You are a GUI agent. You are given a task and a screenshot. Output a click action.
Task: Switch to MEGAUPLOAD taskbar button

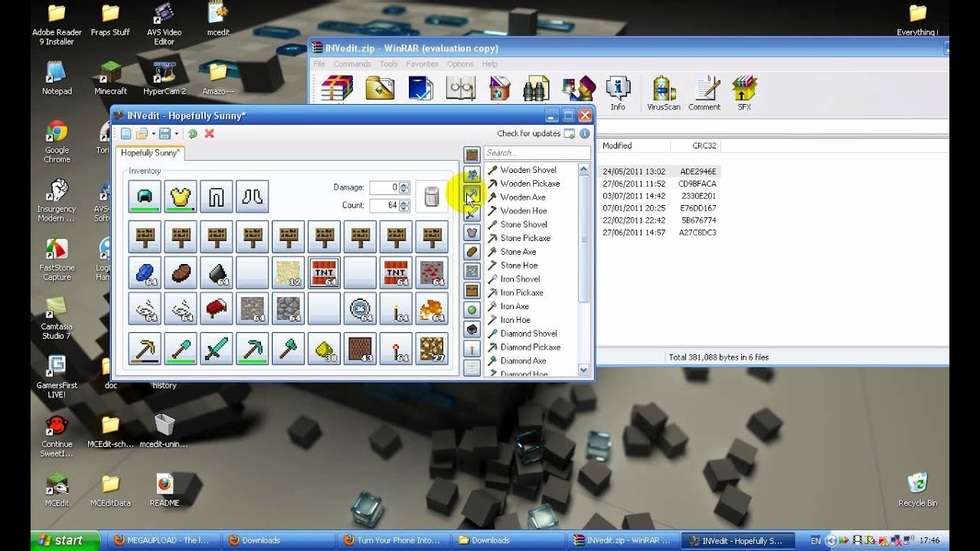coord(163,540)
